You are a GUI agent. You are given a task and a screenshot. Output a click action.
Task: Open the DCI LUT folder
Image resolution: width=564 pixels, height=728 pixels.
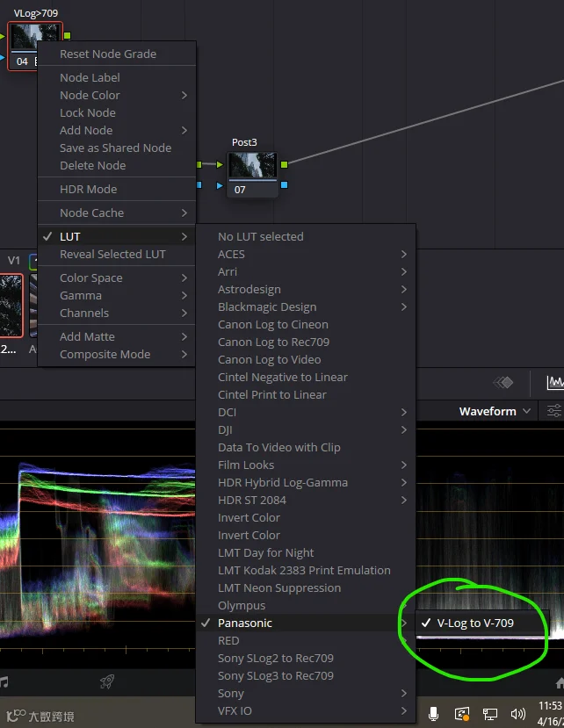[x=305, y=413]
